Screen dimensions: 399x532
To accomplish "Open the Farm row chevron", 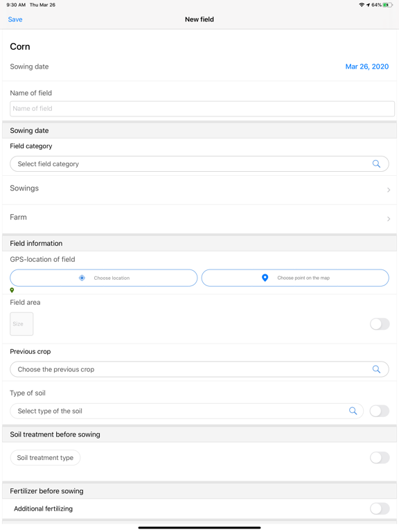I will coord(389,219).
